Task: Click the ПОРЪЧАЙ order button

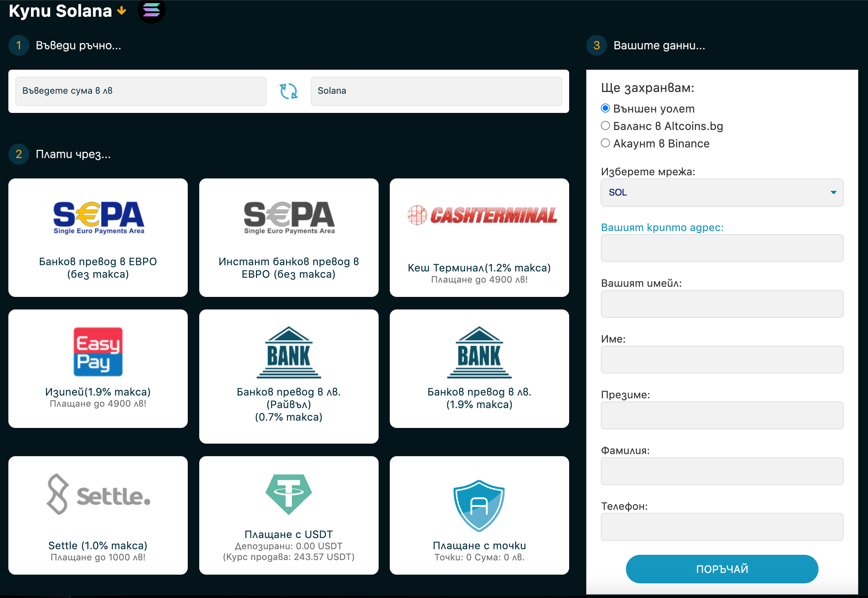Action: [722, 569]
